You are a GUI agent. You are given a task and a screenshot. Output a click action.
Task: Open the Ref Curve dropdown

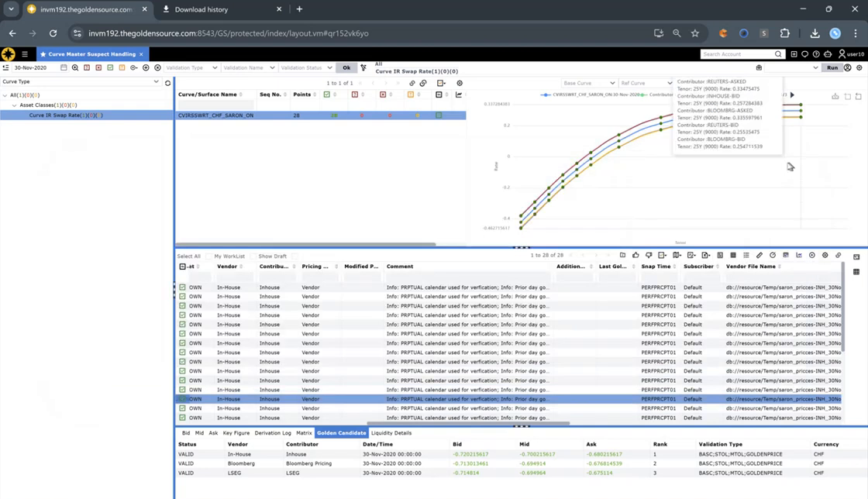coord(646,83)
